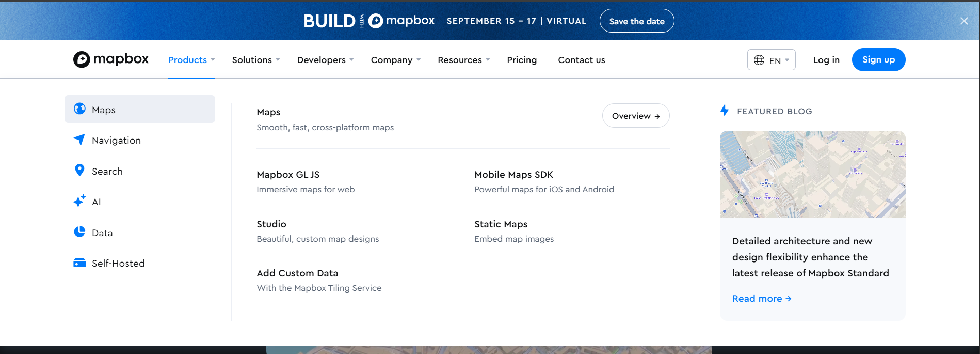The width and height of the screenshot is (980, 354).
Task: Open the Mobile Maps SDK product link
Action: coord(513,175)
